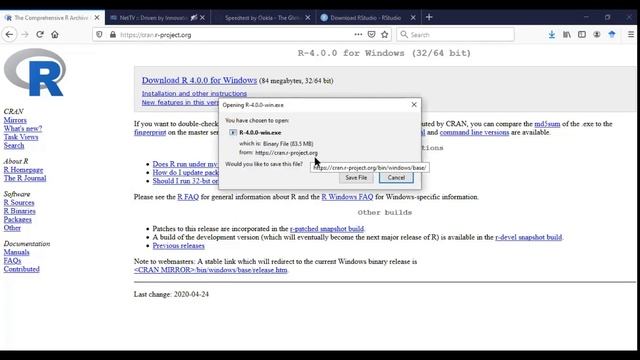The height and width of the screenshot is (360, 640).
Task: Open the browser home page icon
Action: tap(55, 35)
